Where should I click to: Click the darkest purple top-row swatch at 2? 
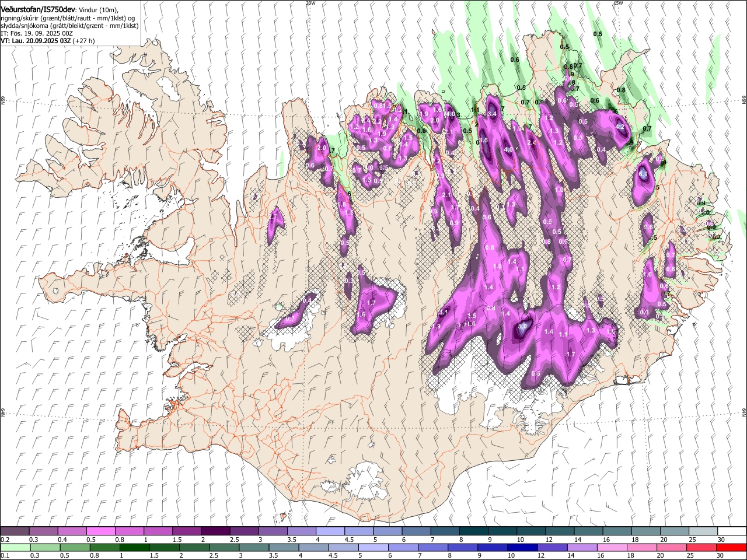click(215, 531)
